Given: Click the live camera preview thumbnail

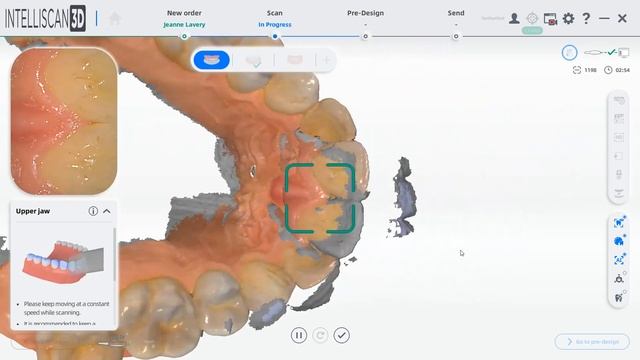Looking at the screenshot, I should tap(64, 121).
